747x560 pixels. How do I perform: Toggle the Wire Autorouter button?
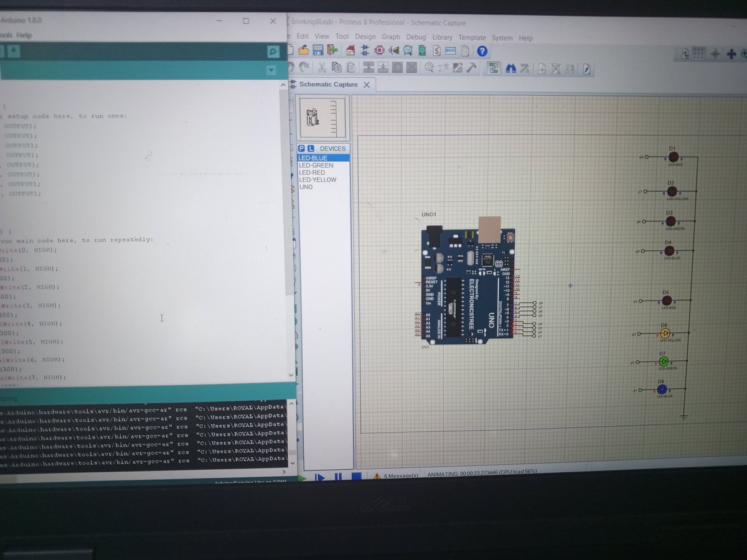coord(494,68)
